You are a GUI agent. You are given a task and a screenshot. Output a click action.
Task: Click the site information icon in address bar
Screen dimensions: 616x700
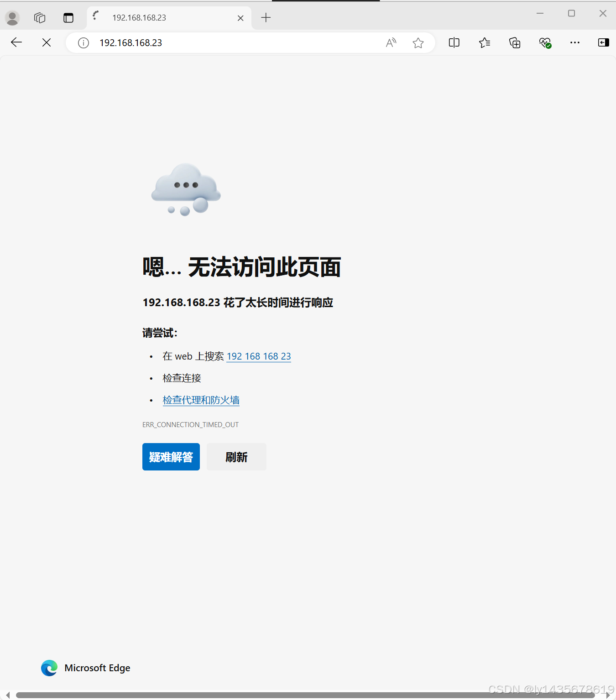[83, 42]
